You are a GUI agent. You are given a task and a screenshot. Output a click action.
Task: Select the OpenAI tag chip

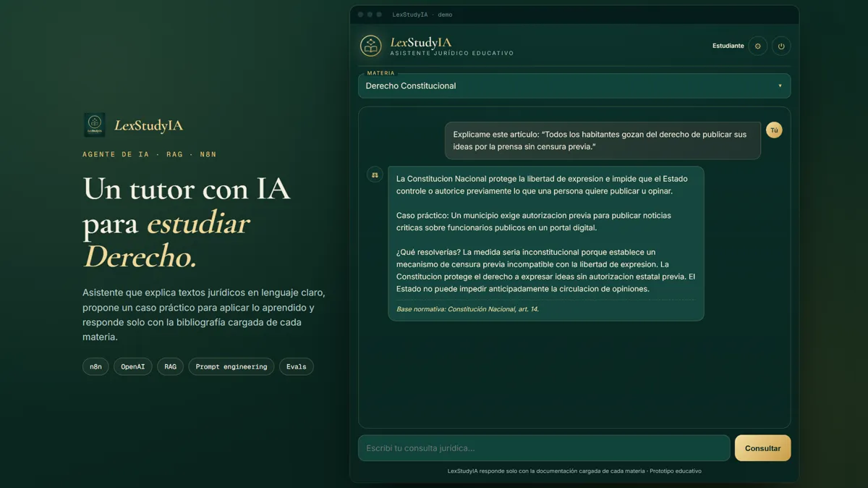tap(133, 366)
